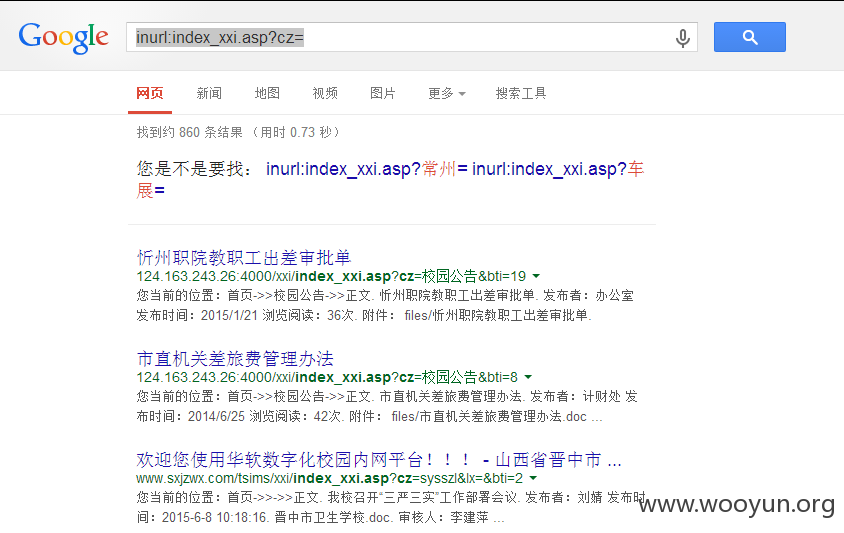Open result 欢迎您使用华软数字化校园内网平台
This screenshot has height=533, width=844.
[x=378, y=459]
